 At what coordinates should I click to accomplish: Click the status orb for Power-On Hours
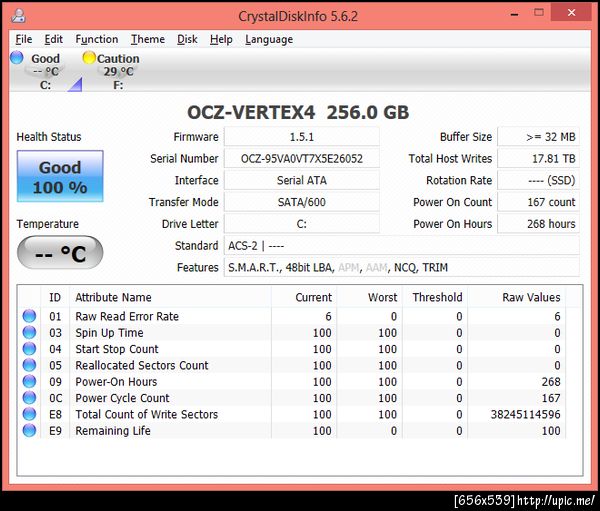click(x=29, y=382)
